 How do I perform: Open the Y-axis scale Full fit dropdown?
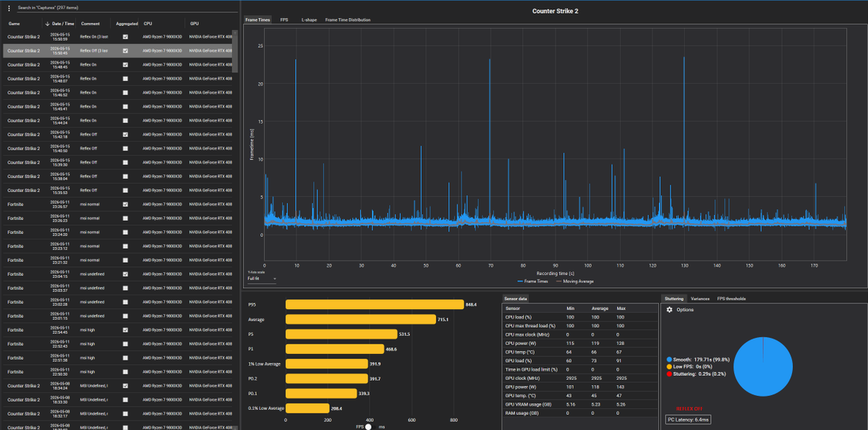click(262, 278)
